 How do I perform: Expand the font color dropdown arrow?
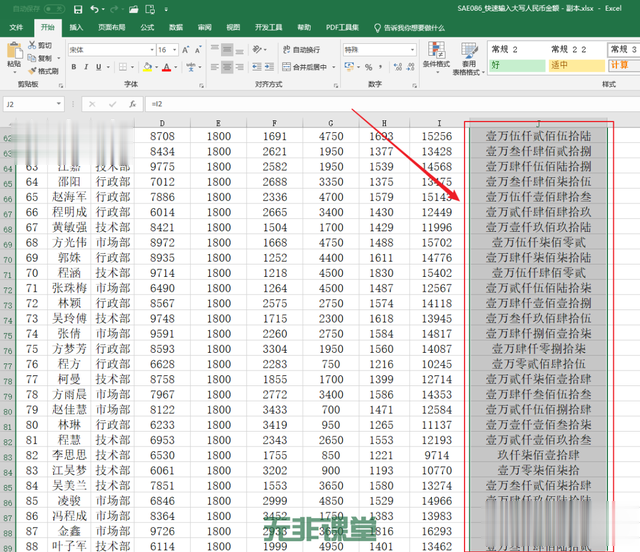(x=176, y=67)
